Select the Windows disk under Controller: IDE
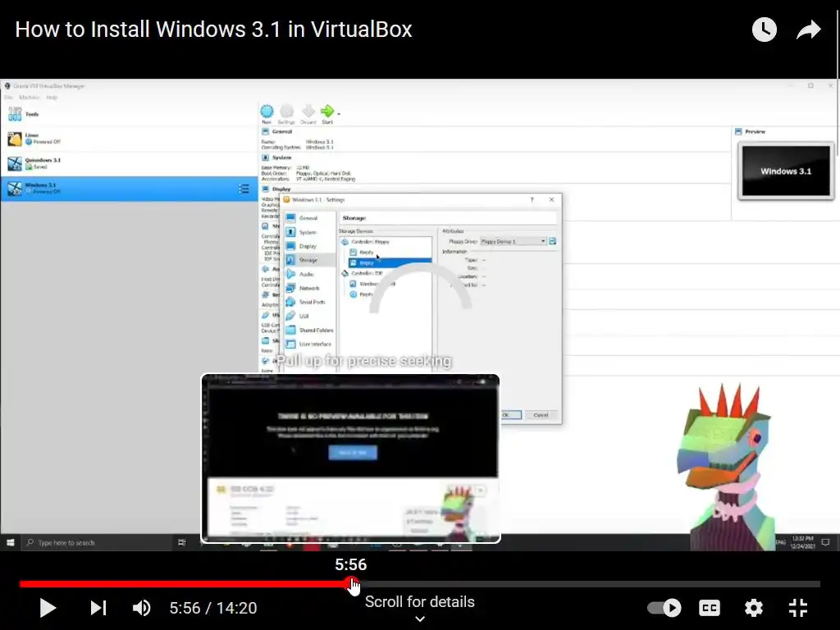Viewport: 840px width, 630px height. [x=373, y=283]
